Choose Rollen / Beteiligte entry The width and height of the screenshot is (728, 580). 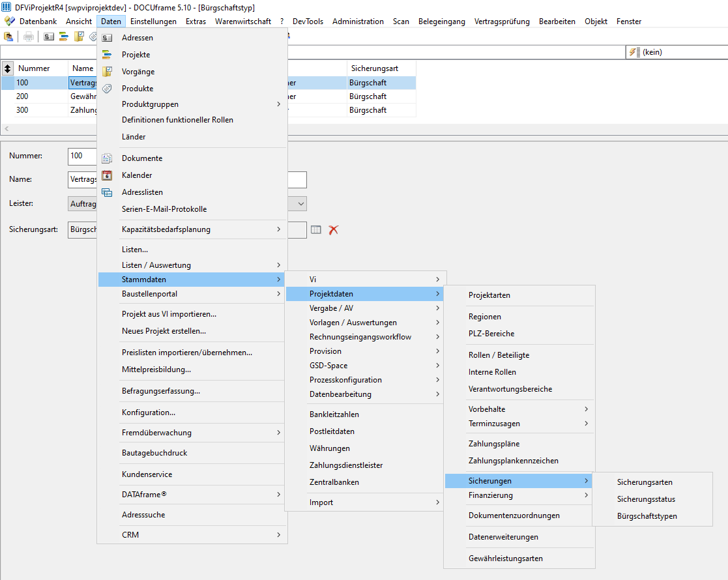click(519, 355)
